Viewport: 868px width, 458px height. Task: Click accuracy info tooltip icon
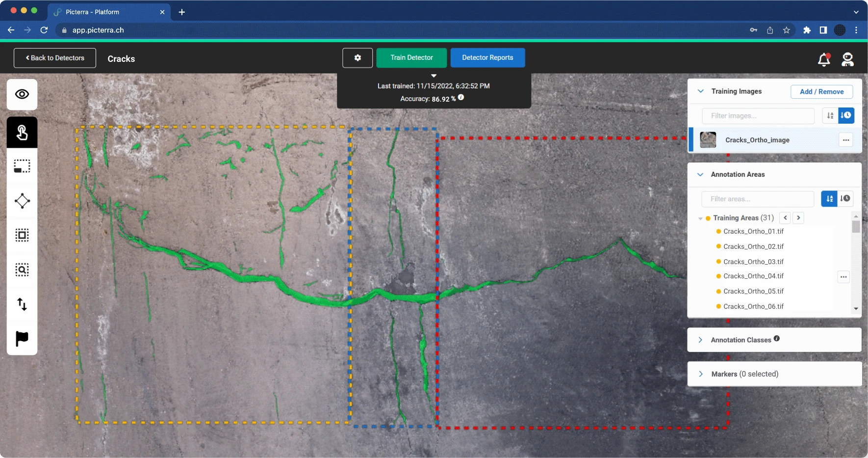461,98
